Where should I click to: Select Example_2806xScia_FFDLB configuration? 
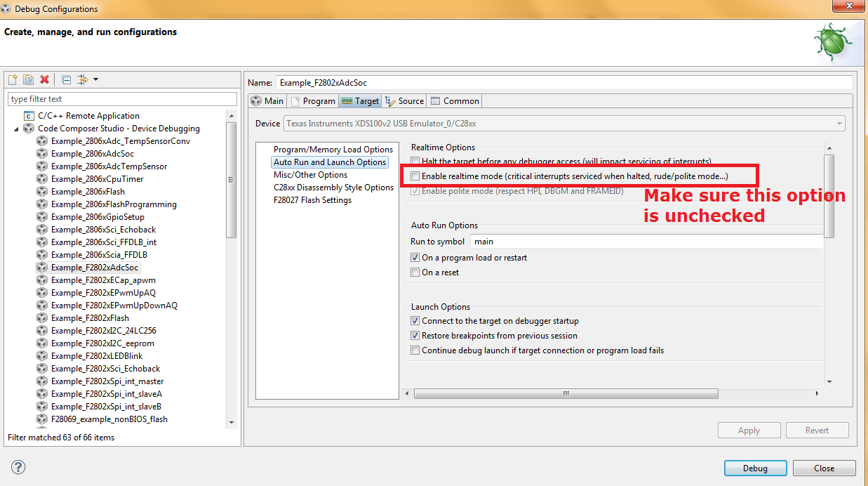[x=99, y=255]
